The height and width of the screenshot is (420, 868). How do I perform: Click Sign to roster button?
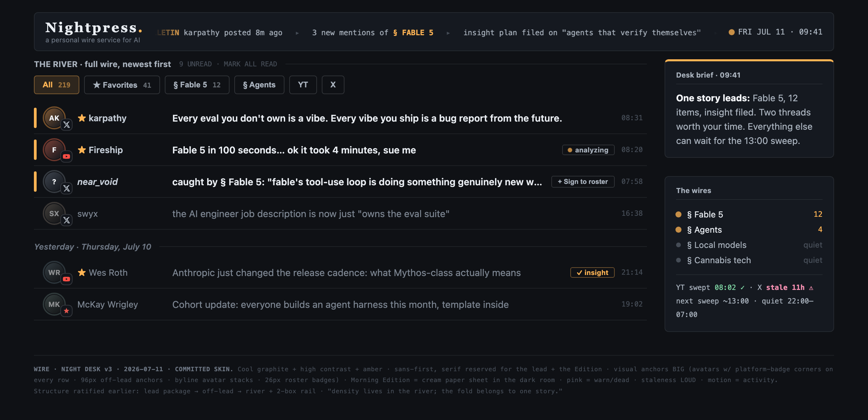(x=583, y=182)
